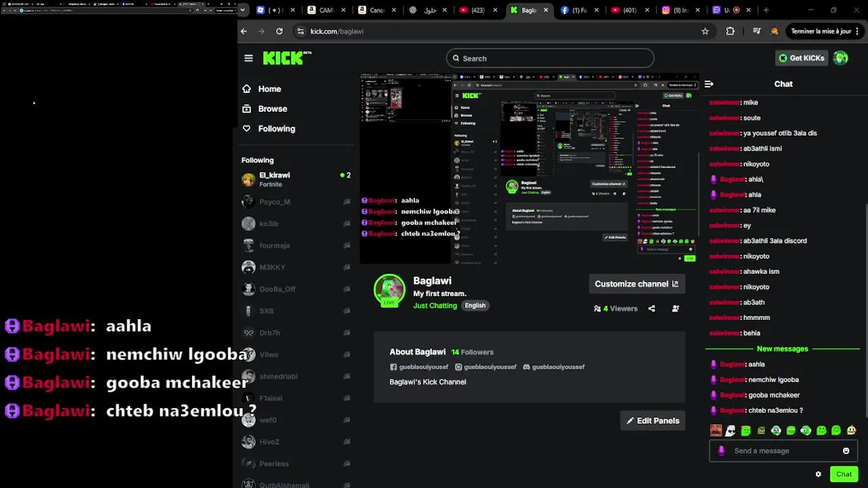Reload the kick.com page
Screen dimensions: 868x488
[x=279, y=31]
